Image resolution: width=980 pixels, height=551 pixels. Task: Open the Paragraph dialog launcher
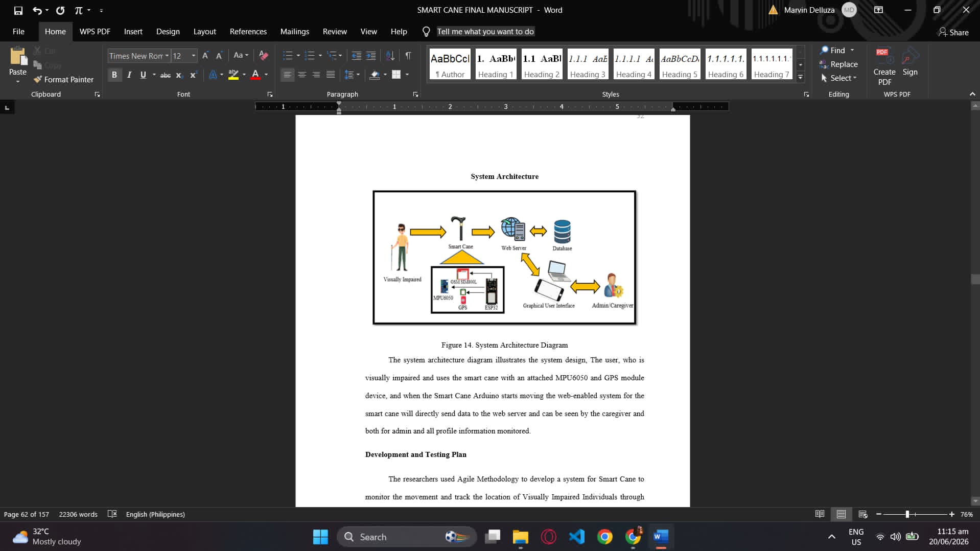[415, 95]
